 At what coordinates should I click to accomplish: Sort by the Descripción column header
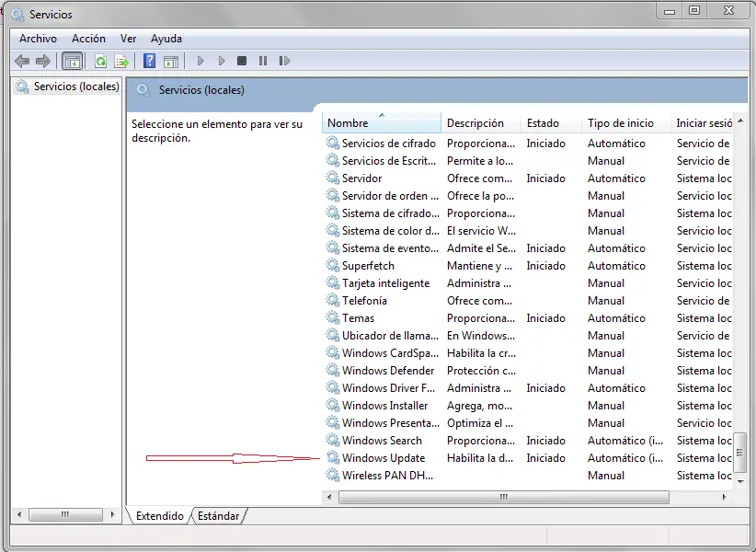[x=481, y=123]
